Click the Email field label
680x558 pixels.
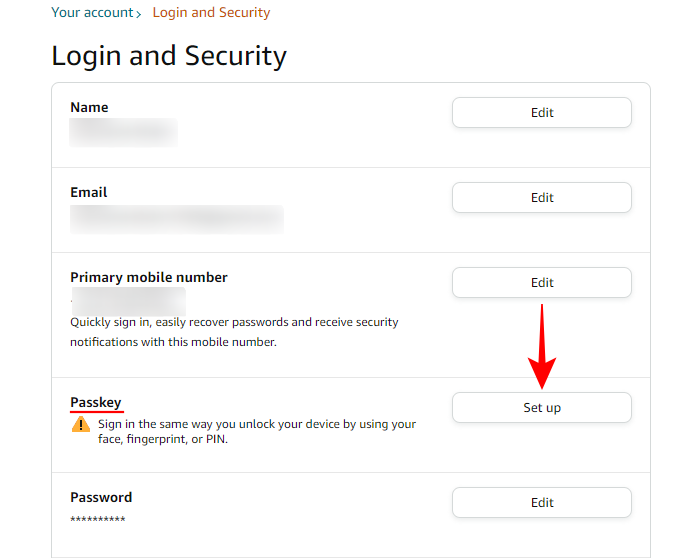click(88, 192)
